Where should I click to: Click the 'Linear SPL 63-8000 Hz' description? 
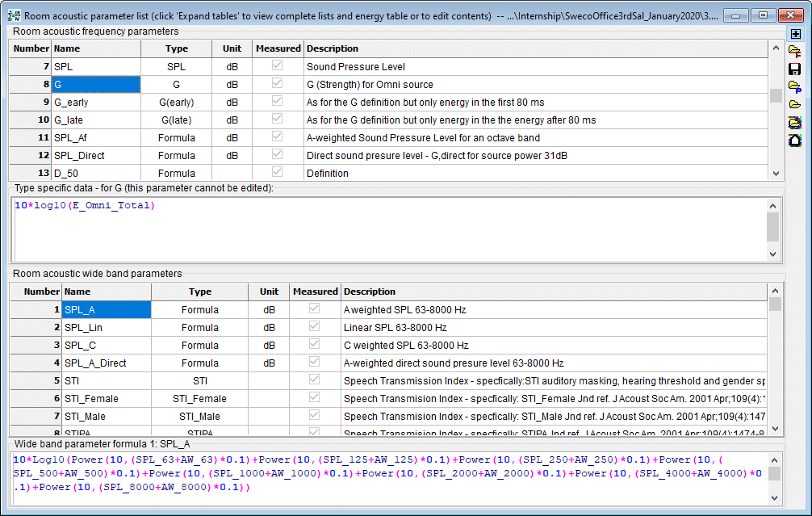pyautogui.click(x=554, y=327)
